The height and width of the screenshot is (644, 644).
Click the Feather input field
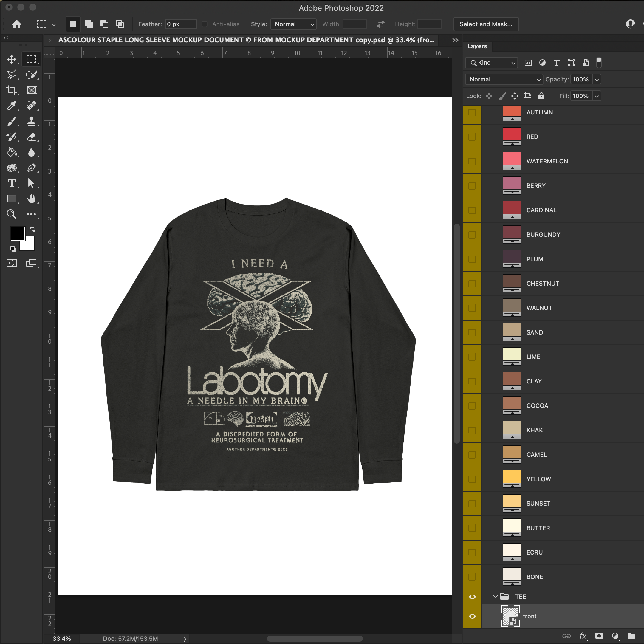click(180, 24)
